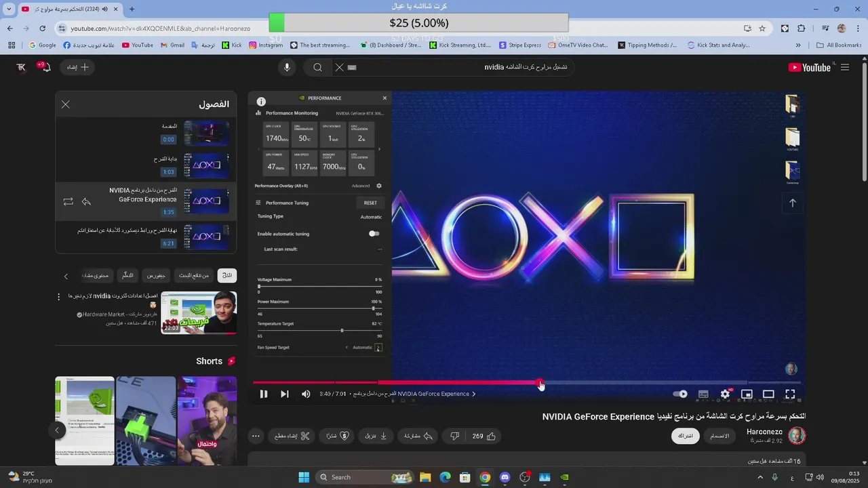Select the من نتائج البحث chip
The image size is (868, 488).
tap(194, 275)
